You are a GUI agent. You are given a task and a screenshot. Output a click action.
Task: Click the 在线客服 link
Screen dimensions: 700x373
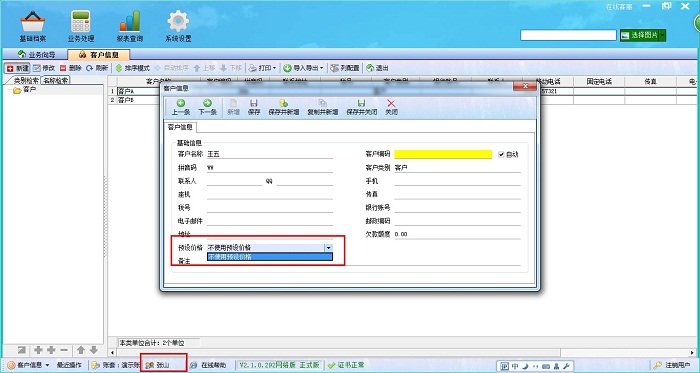[x=618, y=7]
